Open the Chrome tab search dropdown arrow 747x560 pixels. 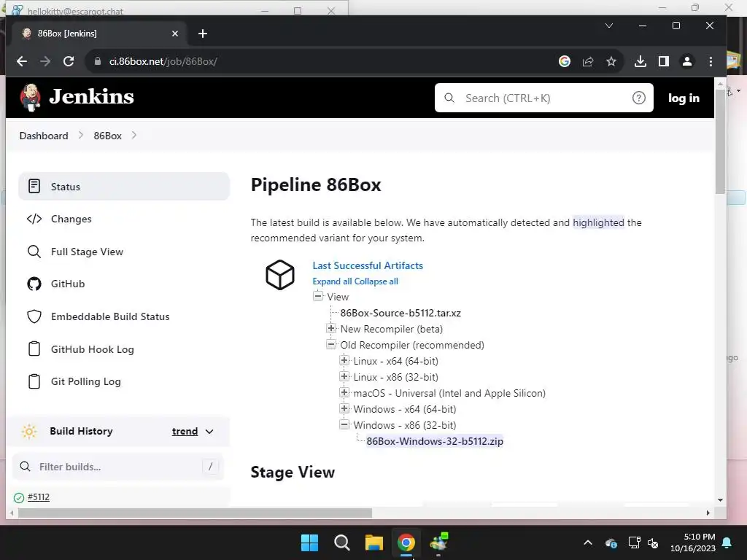tap(609, 26)
